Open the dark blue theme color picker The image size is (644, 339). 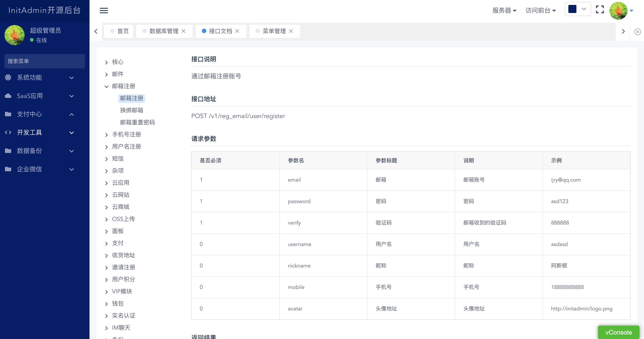point(578,9)
